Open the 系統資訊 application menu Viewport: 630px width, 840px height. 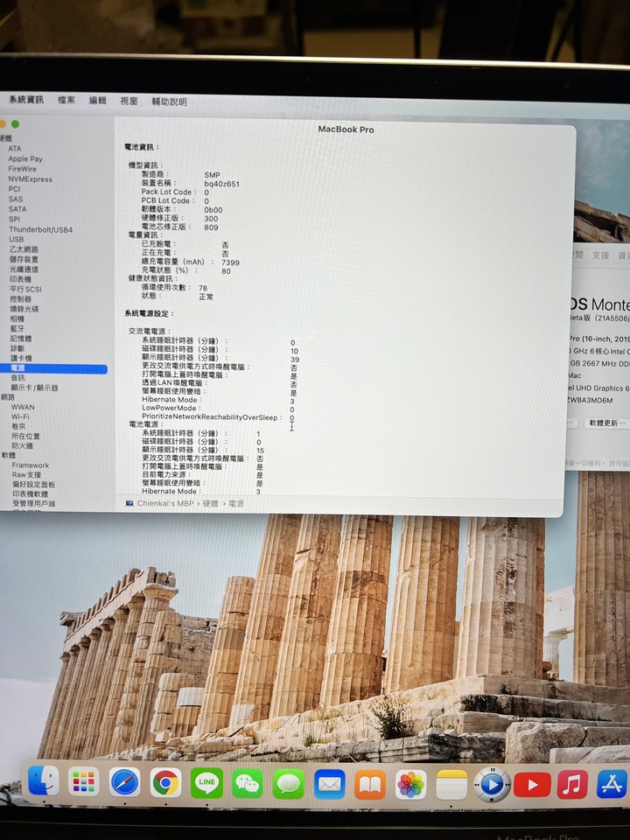25,100
